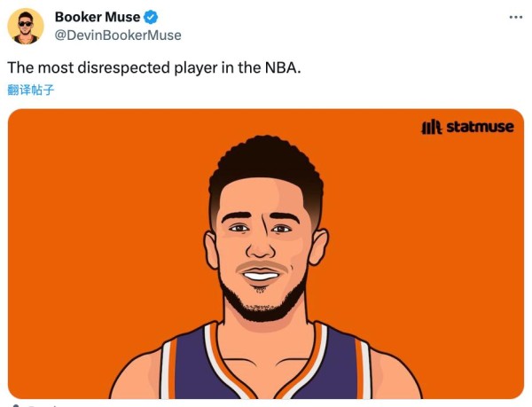532x407 pixels.
Task: Open Booker Muse's profile avatar
Action: (26, 27)
